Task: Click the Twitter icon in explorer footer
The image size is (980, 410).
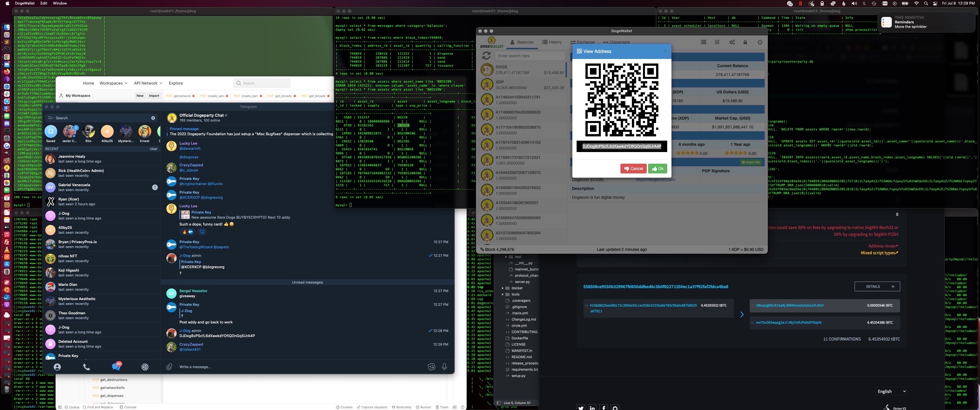Action: [581, 407]
